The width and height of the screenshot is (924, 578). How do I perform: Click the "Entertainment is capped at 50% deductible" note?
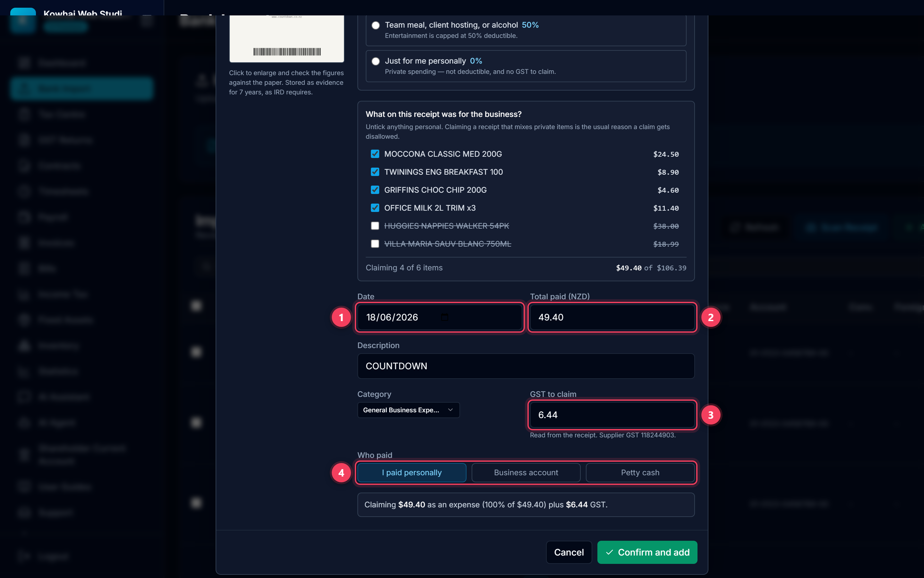[x=451, y=36]
